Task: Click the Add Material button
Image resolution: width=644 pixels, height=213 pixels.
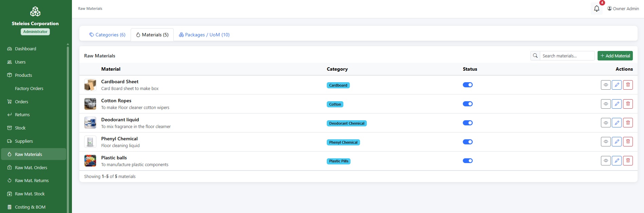Action: pyautogui.click(x=615, y=56)
